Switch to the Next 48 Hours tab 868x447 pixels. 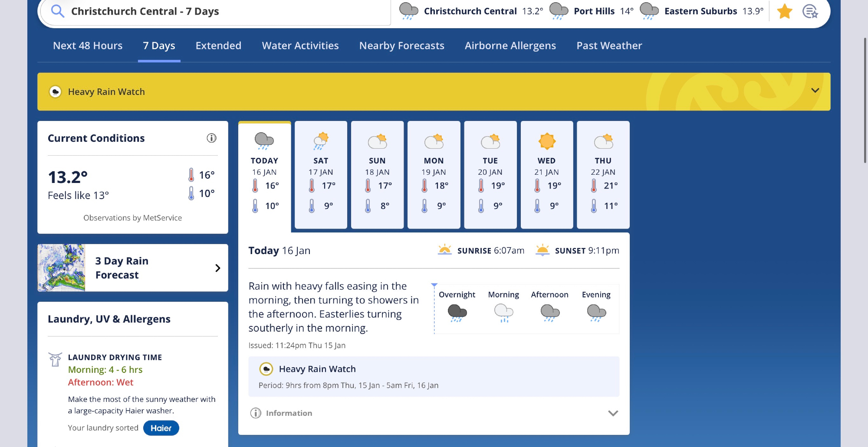click(88, 46)
